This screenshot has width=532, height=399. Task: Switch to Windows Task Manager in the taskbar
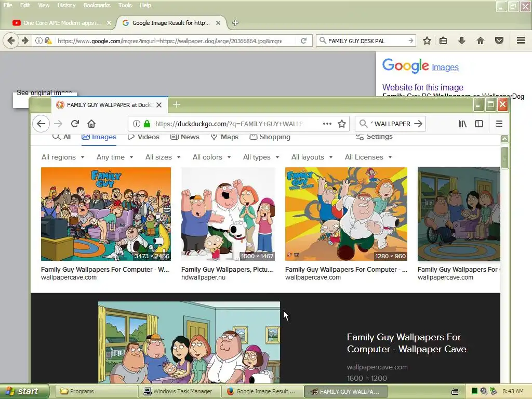pyautogui.click(x=179, y=391)
